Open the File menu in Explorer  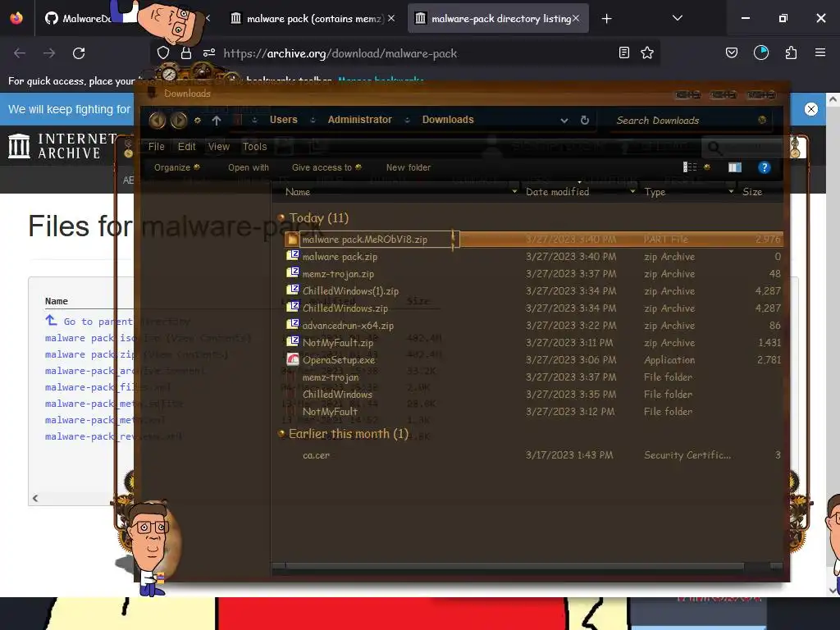pos(157,146)
